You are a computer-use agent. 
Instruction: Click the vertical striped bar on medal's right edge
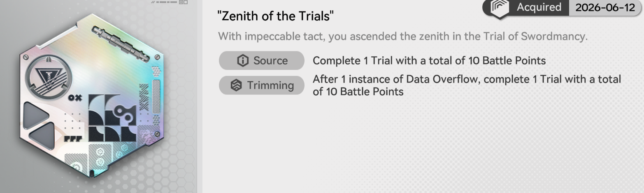click(x=156, y=96)
